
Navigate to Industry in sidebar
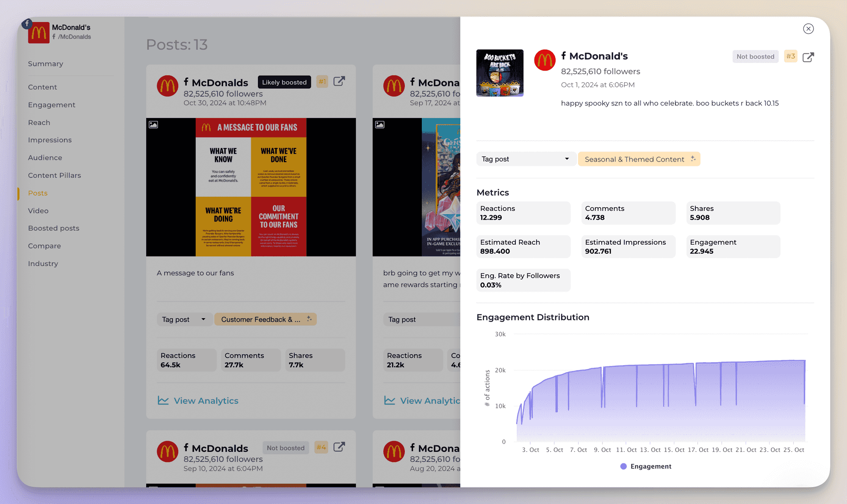pos(43,264)
